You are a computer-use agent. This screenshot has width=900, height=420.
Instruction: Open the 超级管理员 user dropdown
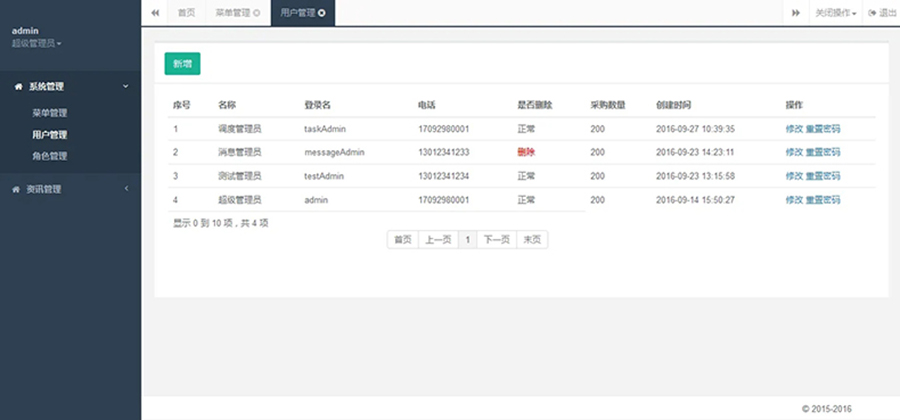[37, 44]
